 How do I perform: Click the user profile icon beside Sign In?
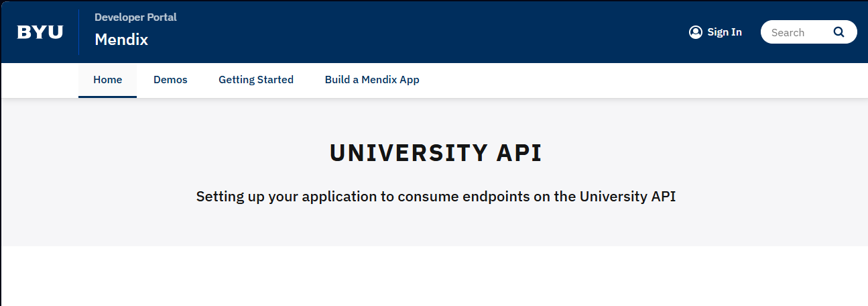click(x=696, y=32)
